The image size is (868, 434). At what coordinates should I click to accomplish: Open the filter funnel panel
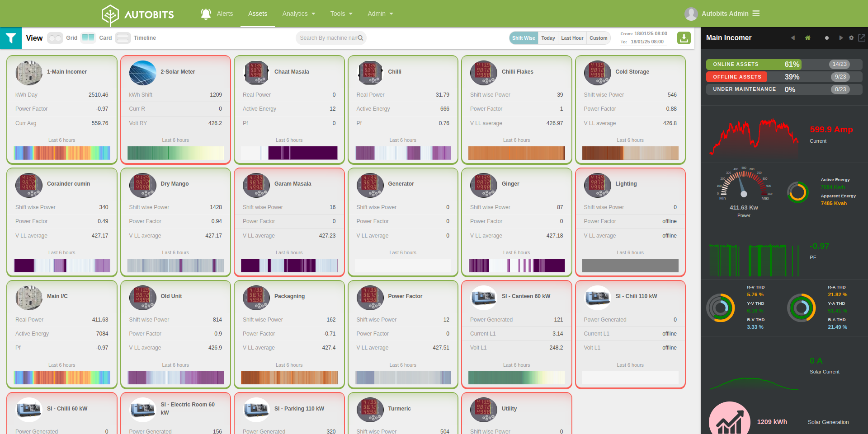click(11, 38)
